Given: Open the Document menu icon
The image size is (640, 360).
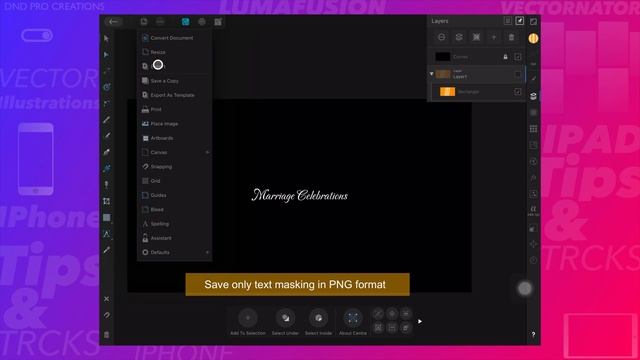Looking at the screenshot, I should (x=144, y=22).
